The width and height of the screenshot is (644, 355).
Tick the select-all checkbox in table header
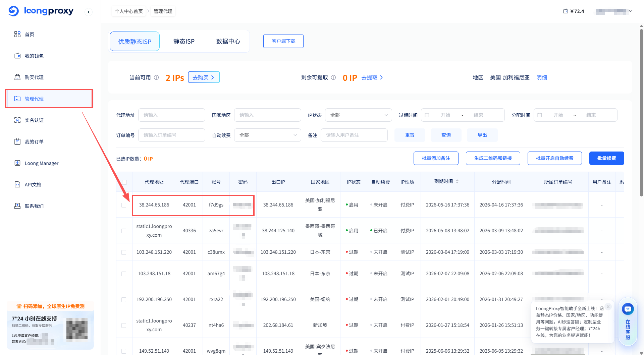pyautogui.click(x=124, y=182)
